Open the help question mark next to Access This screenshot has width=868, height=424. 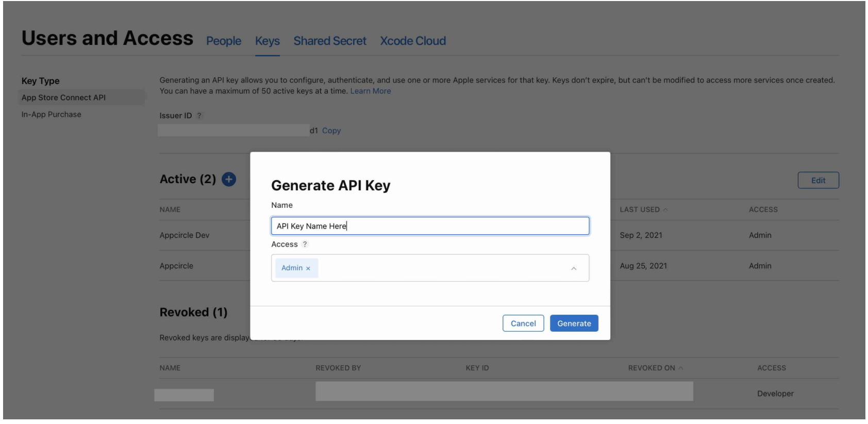point(305,244)
